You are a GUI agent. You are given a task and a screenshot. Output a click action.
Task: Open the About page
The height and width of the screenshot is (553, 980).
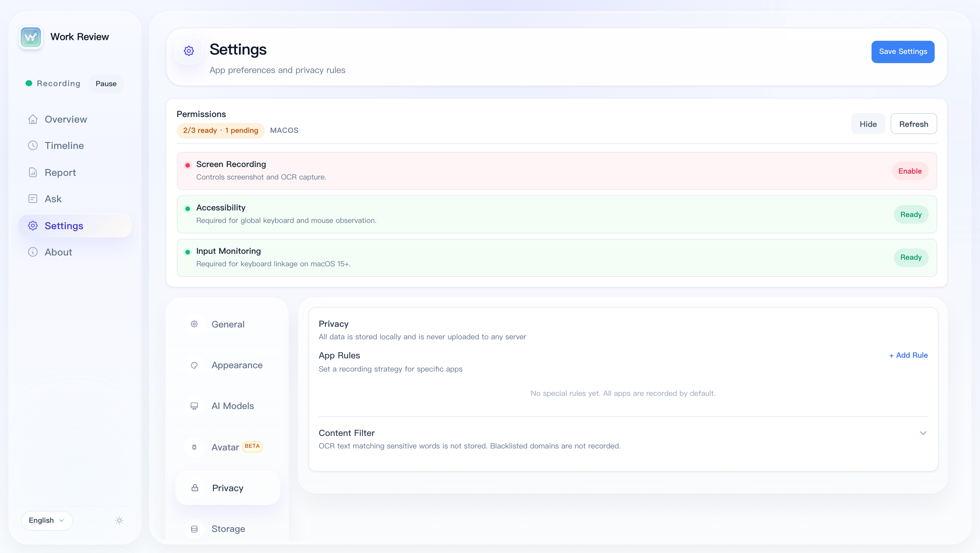[75, 252]
